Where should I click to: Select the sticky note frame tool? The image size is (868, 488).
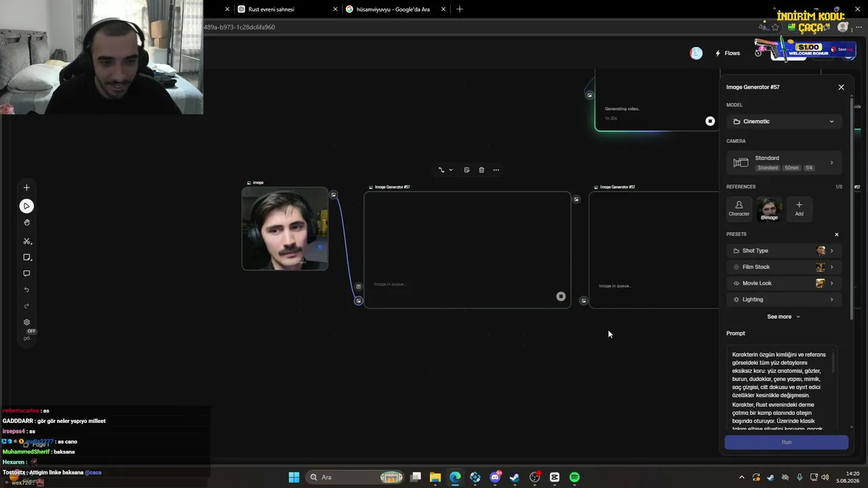coord(27,258)
